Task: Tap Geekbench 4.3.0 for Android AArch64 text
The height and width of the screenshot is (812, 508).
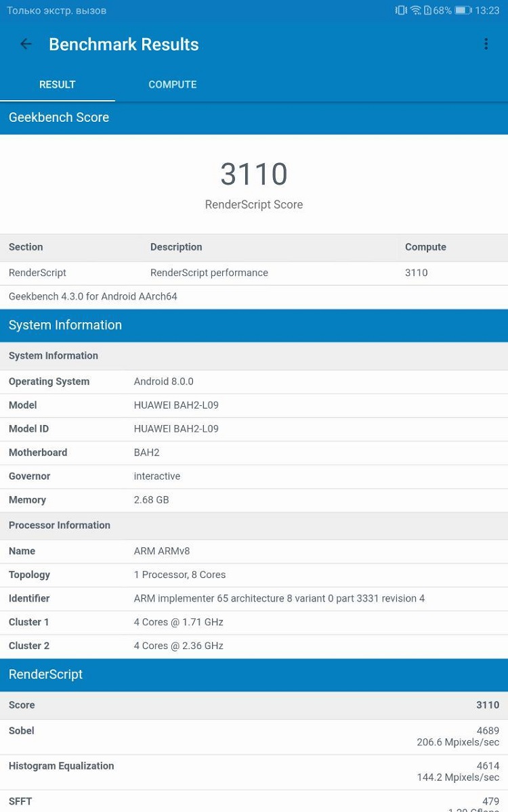Action: (x=93, y=296)
